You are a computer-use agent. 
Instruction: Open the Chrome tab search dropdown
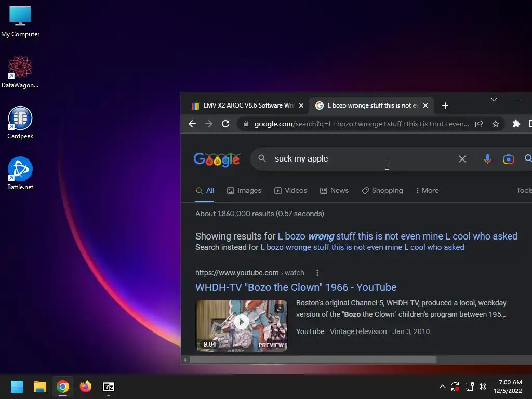pos(494,100)
